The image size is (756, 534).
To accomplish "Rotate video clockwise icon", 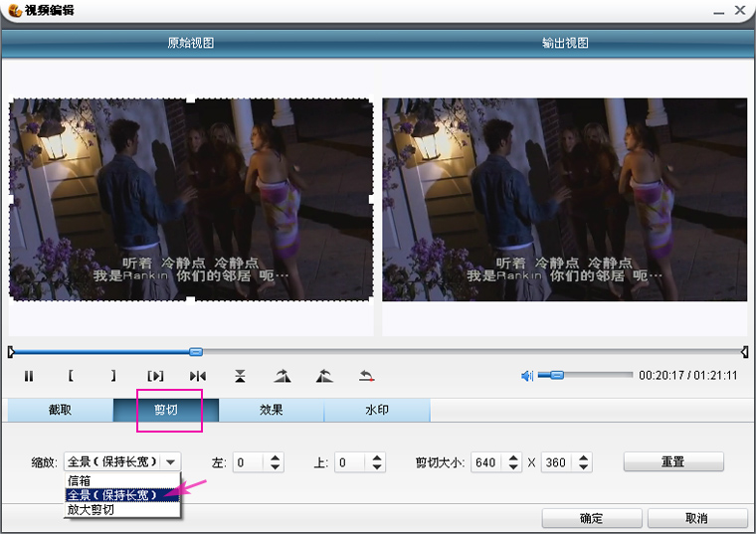I will point(283,376).
